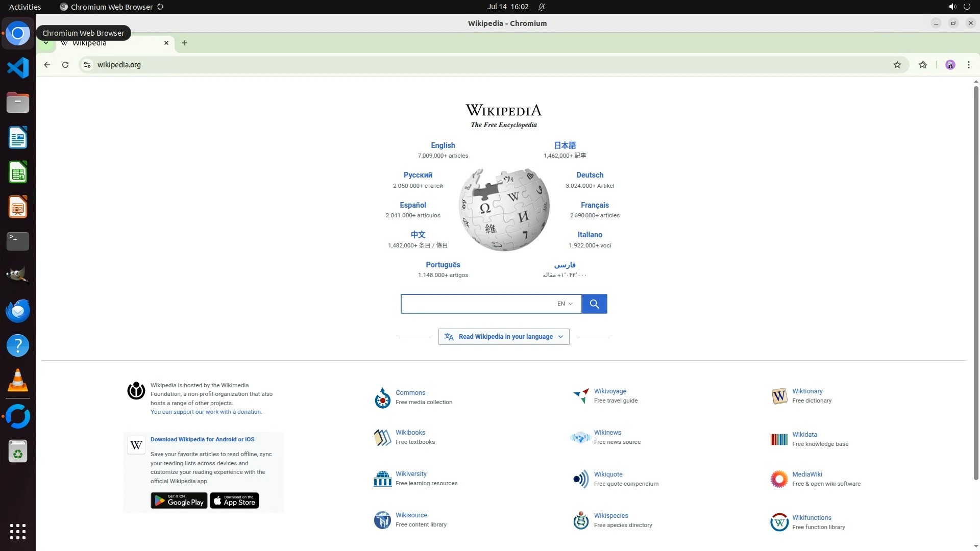
Task: Open the Chromium three-dot menu
Action: (968, 65)
